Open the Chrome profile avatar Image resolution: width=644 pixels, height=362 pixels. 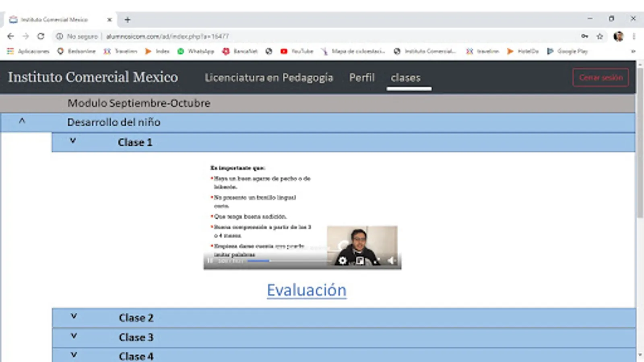click(619, 36)
